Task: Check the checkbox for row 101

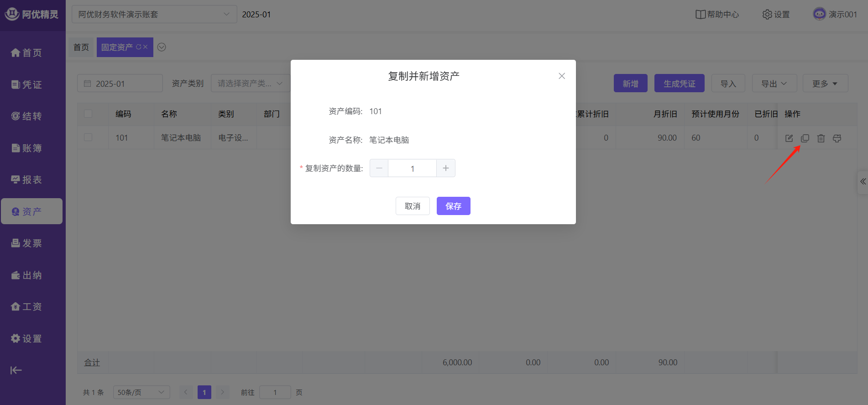Action: click(x=88, y=137)
